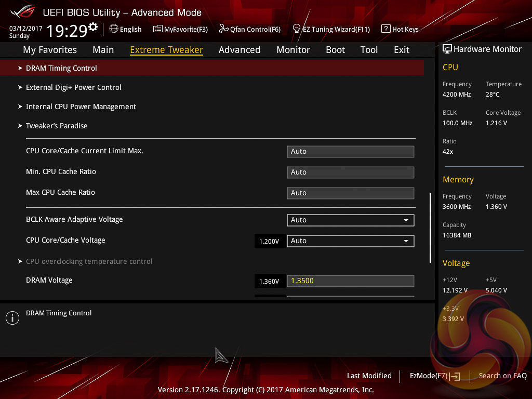Expand DRAM Timing Control submenu
The width and height of the screenshot is (532, 399).
[212, 68]
